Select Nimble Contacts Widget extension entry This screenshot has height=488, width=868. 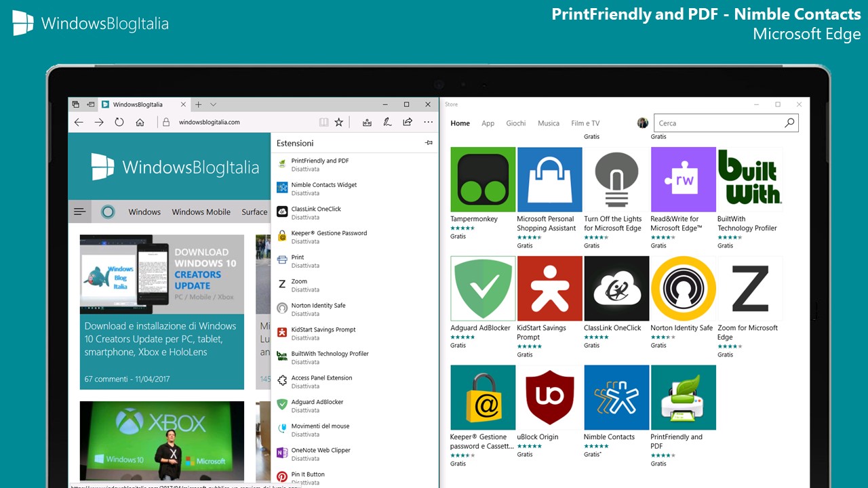355,188
